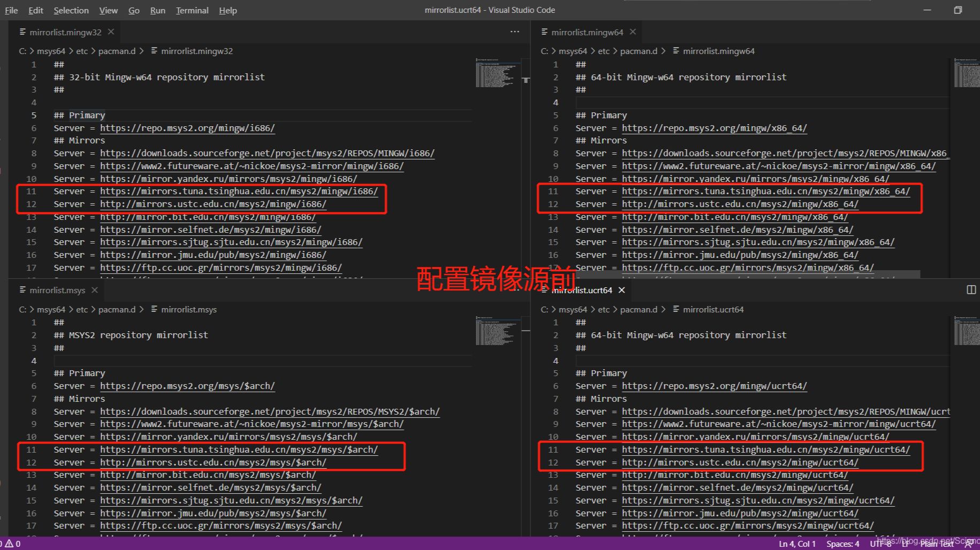Split the mirrorlist.ucrt64 editor
The image size is (980, 550).
tap(971, 289)
